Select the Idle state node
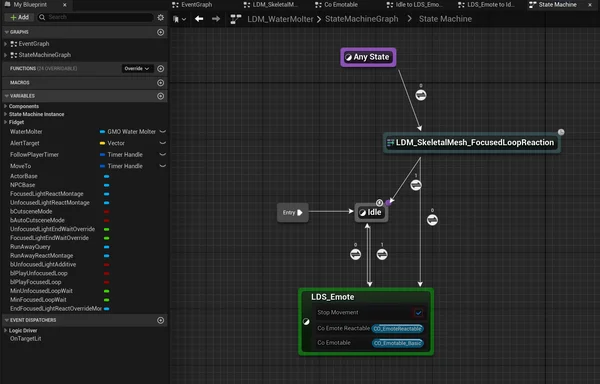600x384 pixels. pyautogui.click(x=371, y=213)
